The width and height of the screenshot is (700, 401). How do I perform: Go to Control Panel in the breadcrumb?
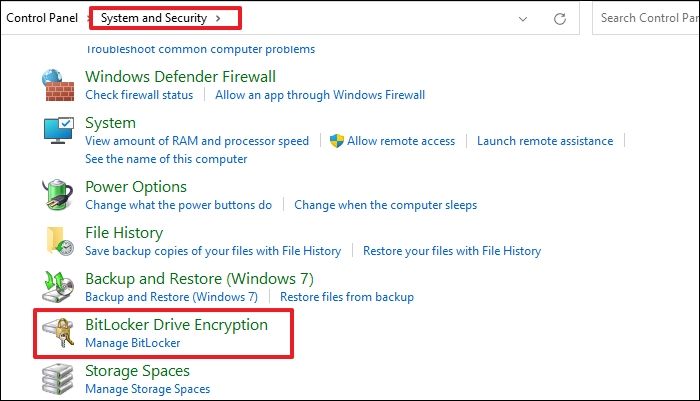43,18
